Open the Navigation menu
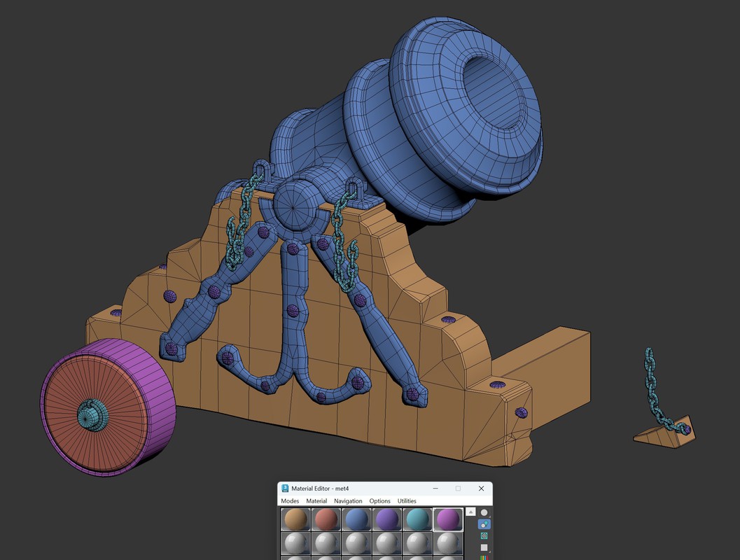This screenshot has width=740, height=560. click(348, 501)
